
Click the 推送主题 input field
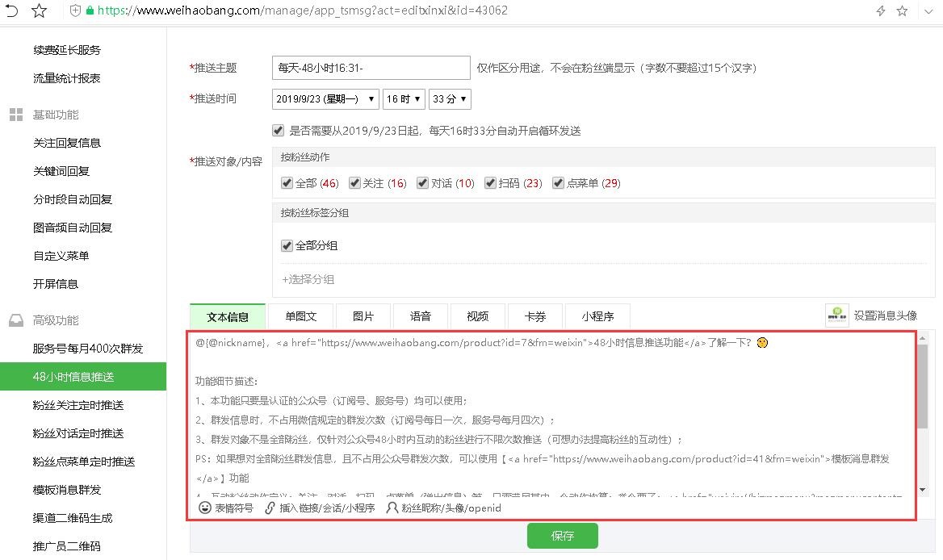click(371, 68)
